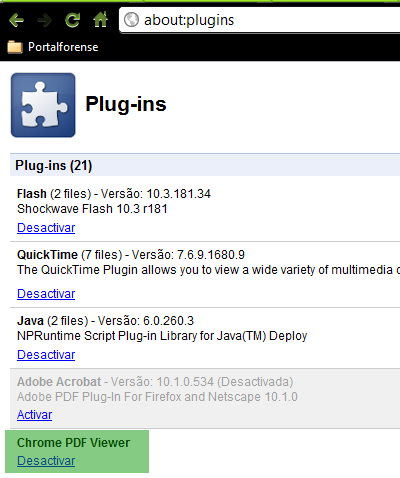Disable the Flash plug-in
This screenshot has width=400, height=478.
[x=46, y=228]
